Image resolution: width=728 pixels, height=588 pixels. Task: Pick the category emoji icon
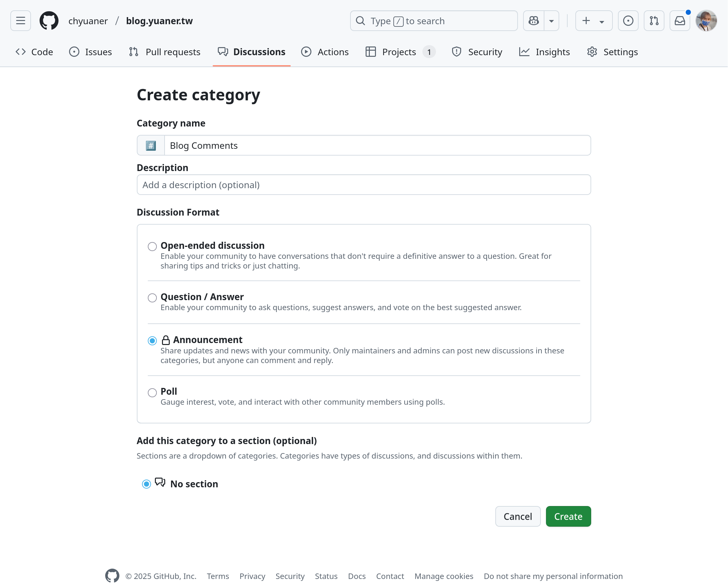point(151,146)
